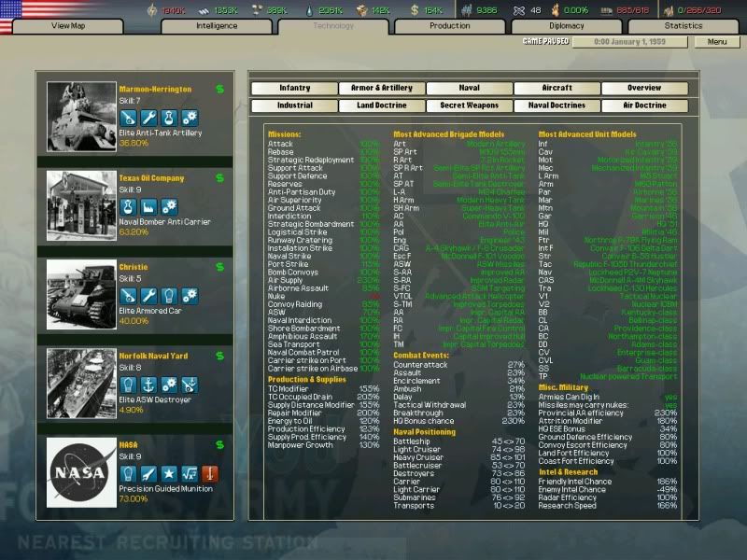
Task: Click NASA's square-root mathematics specialty icon
Action: point(189,473)
